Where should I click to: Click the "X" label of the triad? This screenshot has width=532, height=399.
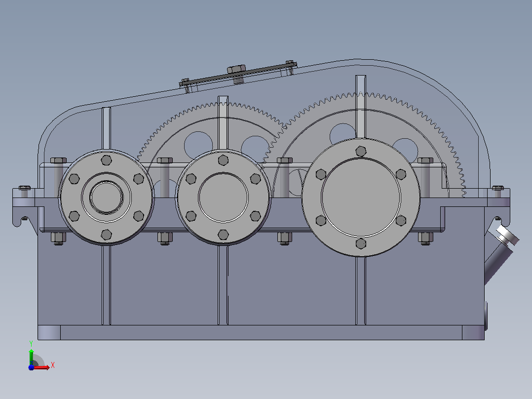pos(53,365)
